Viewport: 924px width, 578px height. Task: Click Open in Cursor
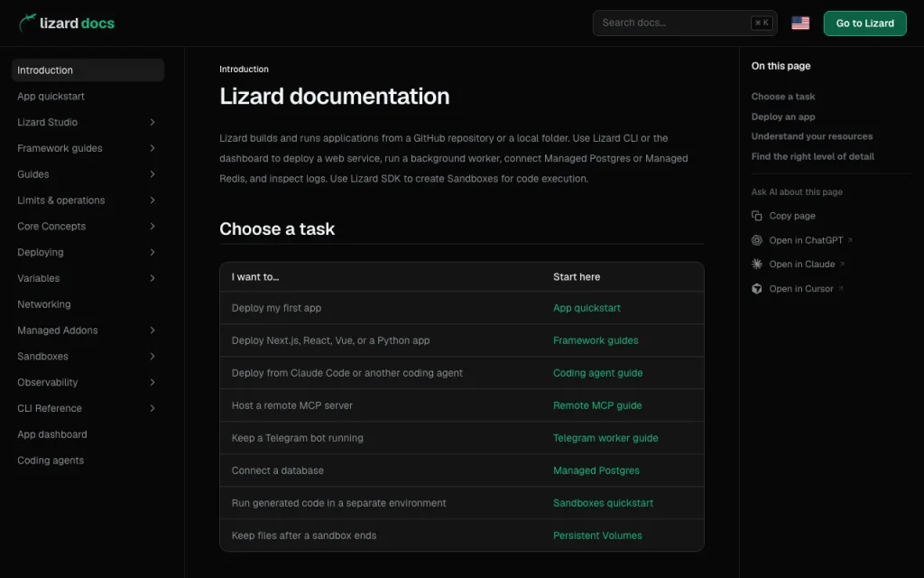(801, 288)
